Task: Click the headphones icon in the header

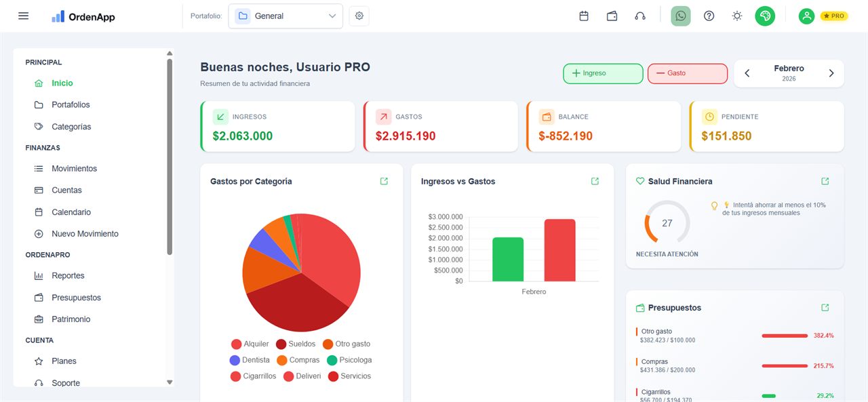Action: (640, 15)
